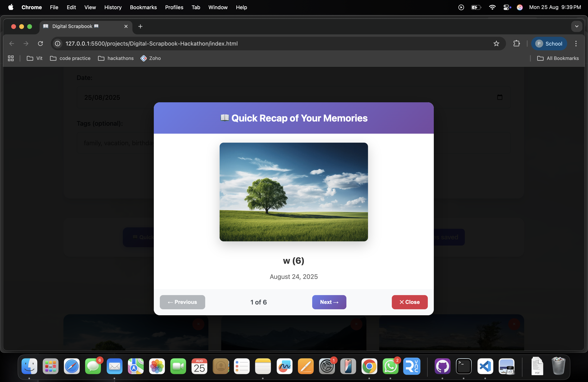Open the Chrome apps grid shortcut
The height and width of the screenshot is (382, 588).
tap(11, 58)
